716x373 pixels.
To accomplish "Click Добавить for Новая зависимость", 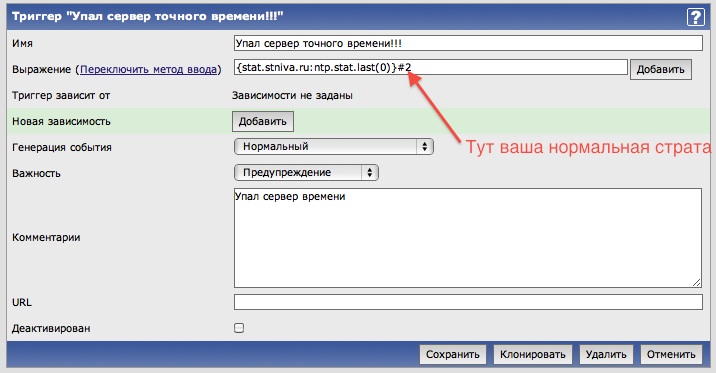I will coord(263,121).
